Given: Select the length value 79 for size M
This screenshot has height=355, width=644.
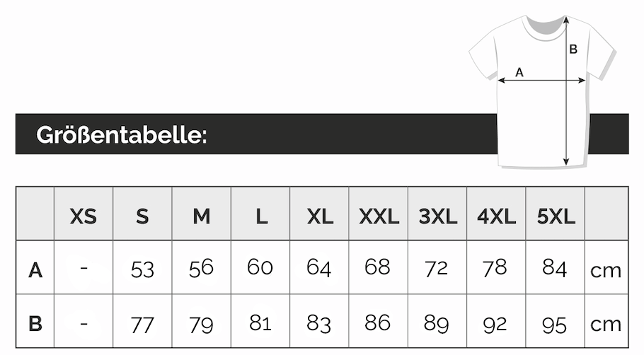Looking at the screenshot, I should coord(202,324).
